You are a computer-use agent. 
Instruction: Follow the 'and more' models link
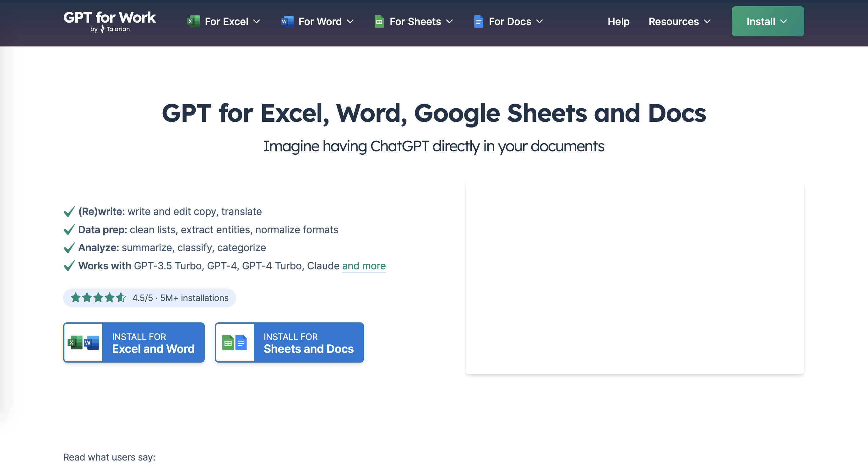point(364,266)
